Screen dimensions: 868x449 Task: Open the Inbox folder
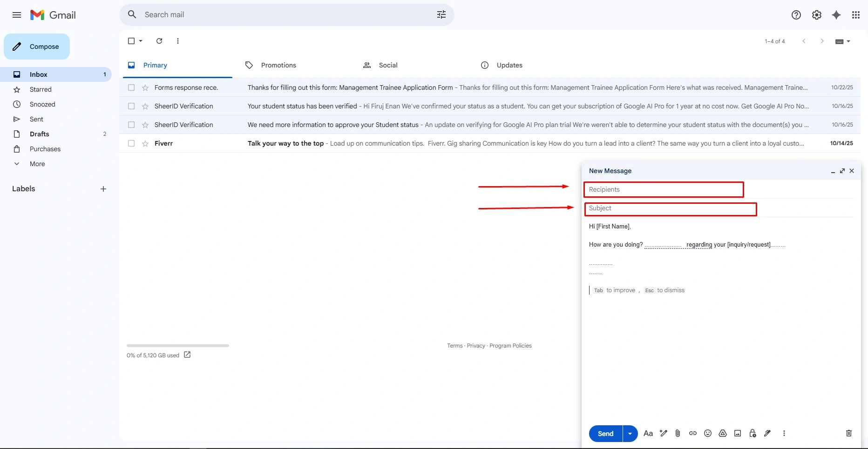click(56, 74)
